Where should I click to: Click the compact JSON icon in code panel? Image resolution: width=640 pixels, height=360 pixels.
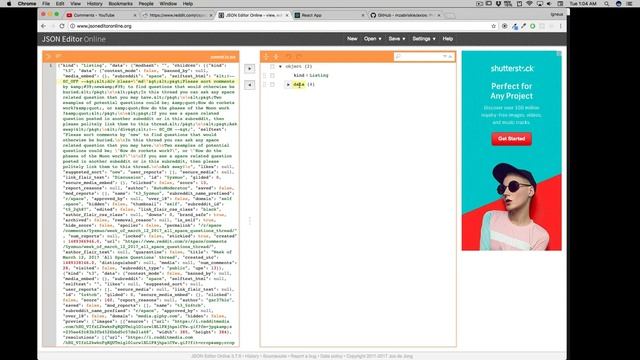coord(58,56)
